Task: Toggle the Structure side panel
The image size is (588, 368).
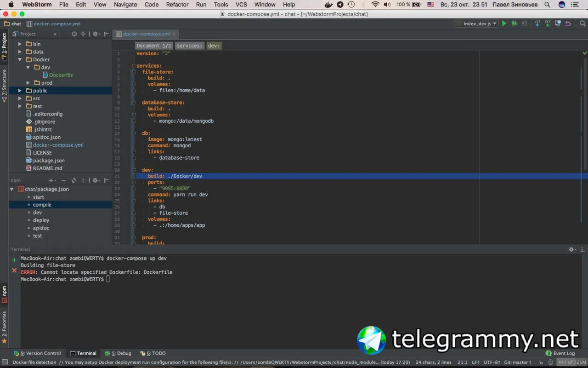Action: (x=4, y=86)
